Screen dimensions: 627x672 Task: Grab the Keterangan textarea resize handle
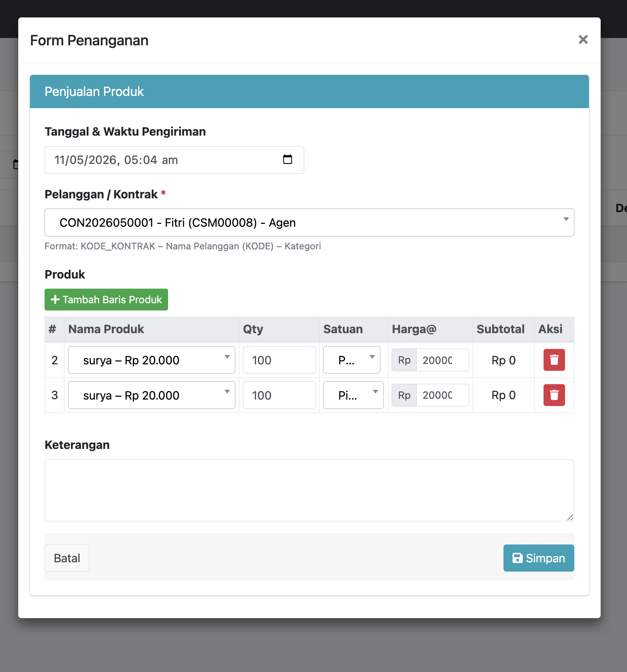tap(570, 517)
